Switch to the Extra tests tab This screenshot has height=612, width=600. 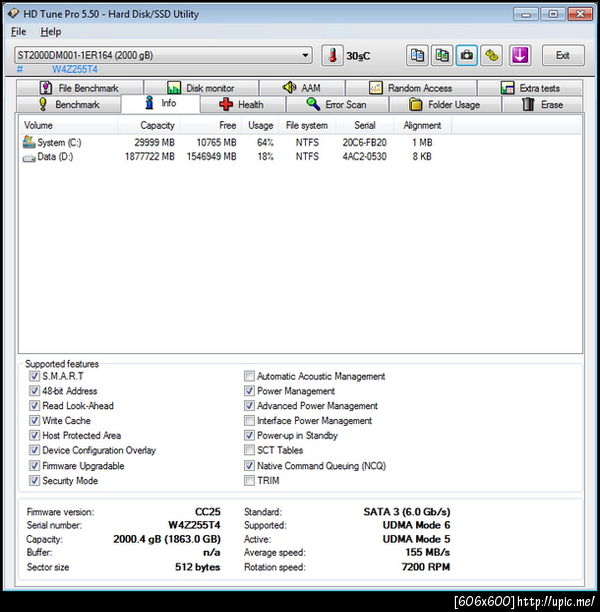530,88
